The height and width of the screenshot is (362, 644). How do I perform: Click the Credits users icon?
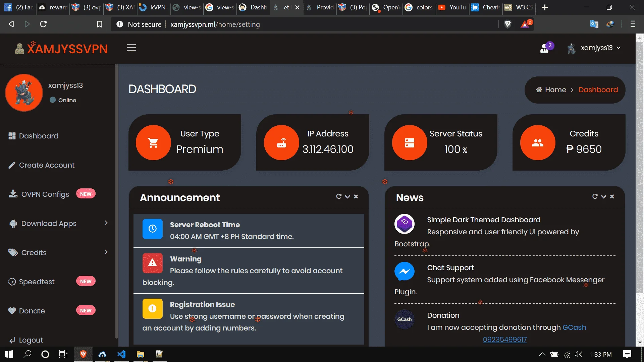pyautogui.click(x=538, y=143)
